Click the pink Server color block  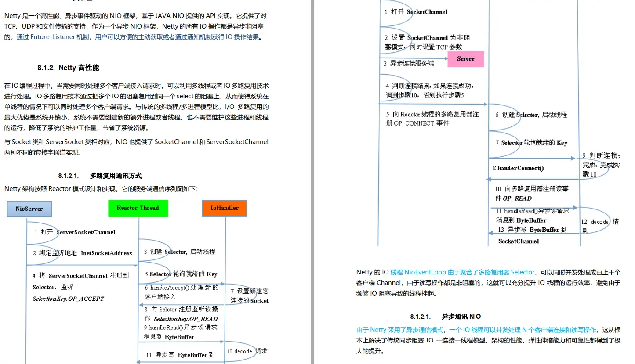point(465,58)
